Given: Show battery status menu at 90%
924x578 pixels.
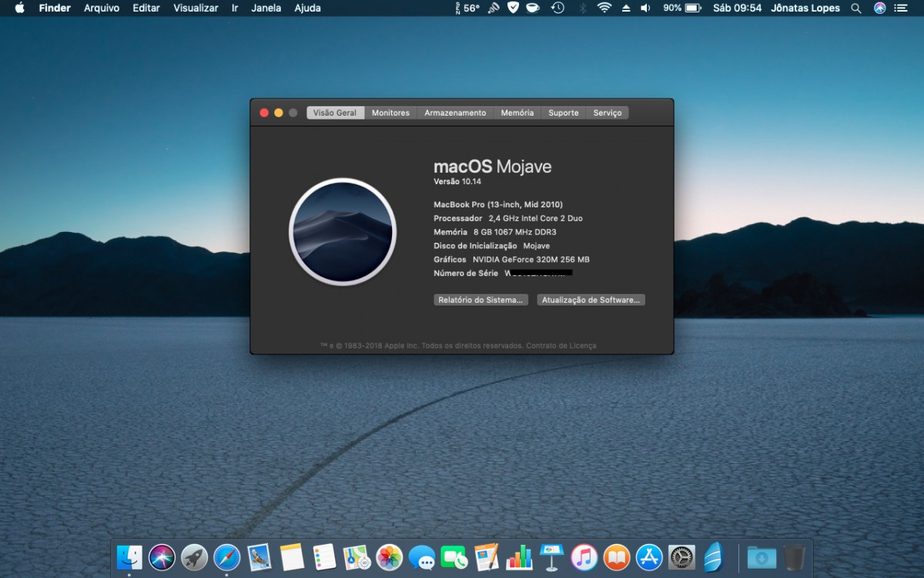Looking at the screenshot, I should (x=682, y=8).
